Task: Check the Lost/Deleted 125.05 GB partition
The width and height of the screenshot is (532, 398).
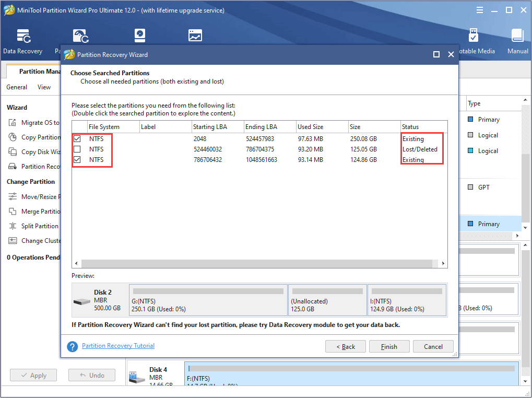Action: click(77, 149)
